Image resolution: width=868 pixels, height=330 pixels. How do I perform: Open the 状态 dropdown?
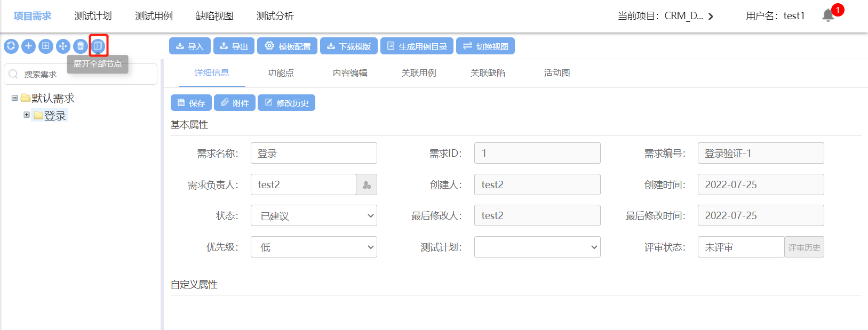pos(314,216)
